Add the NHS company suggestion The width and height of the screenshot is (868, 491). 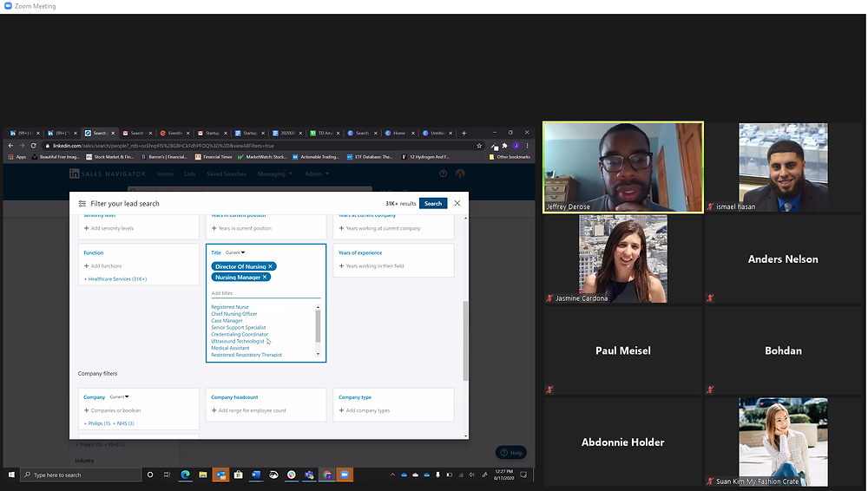123,423
